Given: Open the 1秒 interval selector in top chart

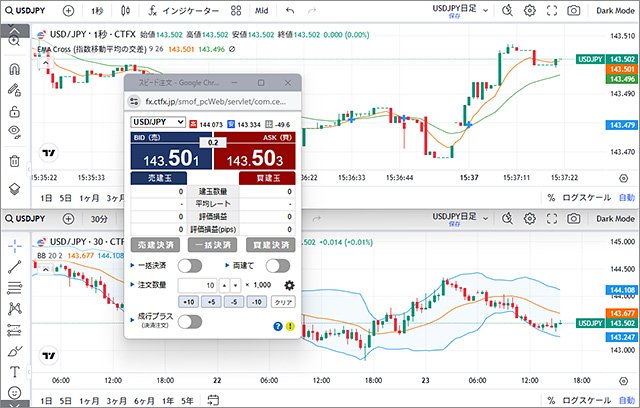Looking at the screenshot, I should (x=97, y=11).
